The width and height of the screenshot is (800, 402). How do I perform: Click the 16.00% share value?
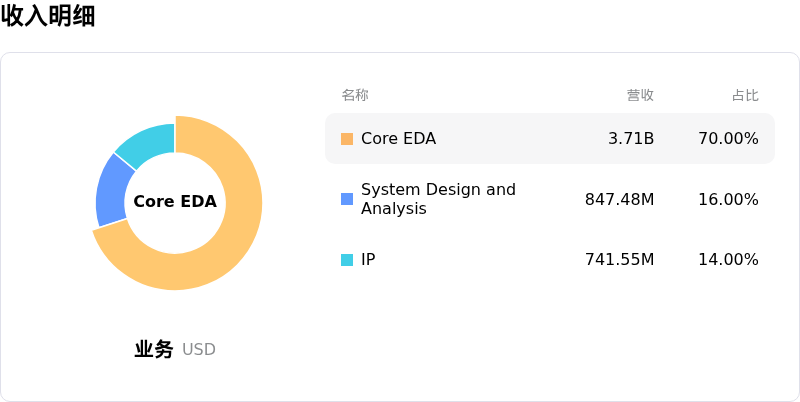[x=728, y=199]
